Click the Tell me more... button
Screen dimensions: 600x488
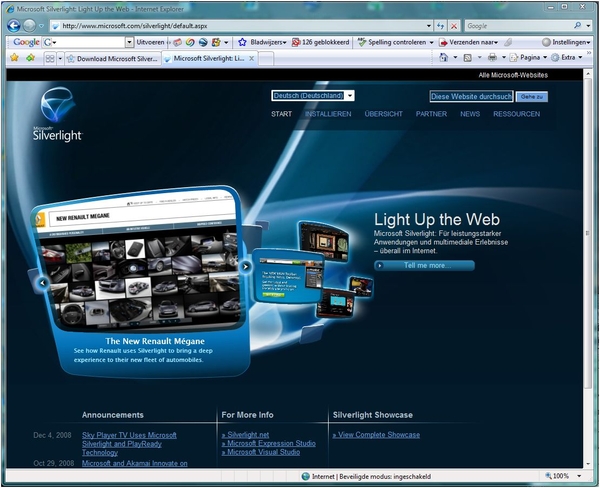click(x=424, y=265)
